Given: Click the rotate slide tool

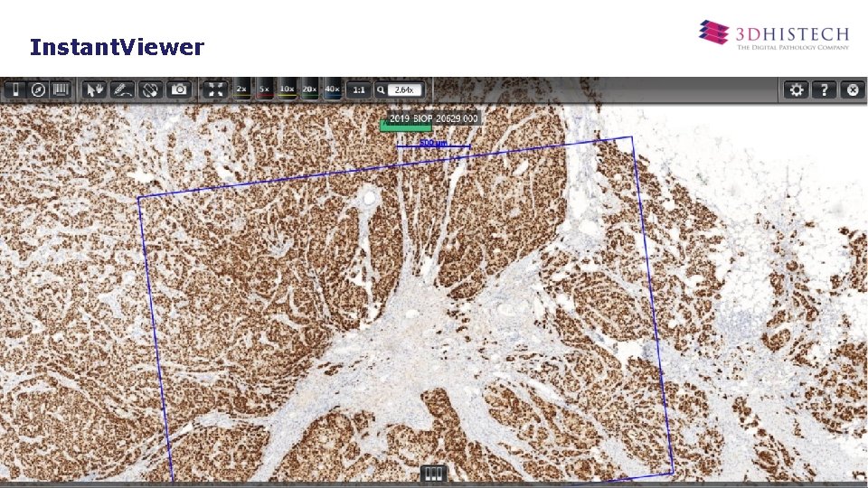Looking at the screenshot, I should (151, 89).
